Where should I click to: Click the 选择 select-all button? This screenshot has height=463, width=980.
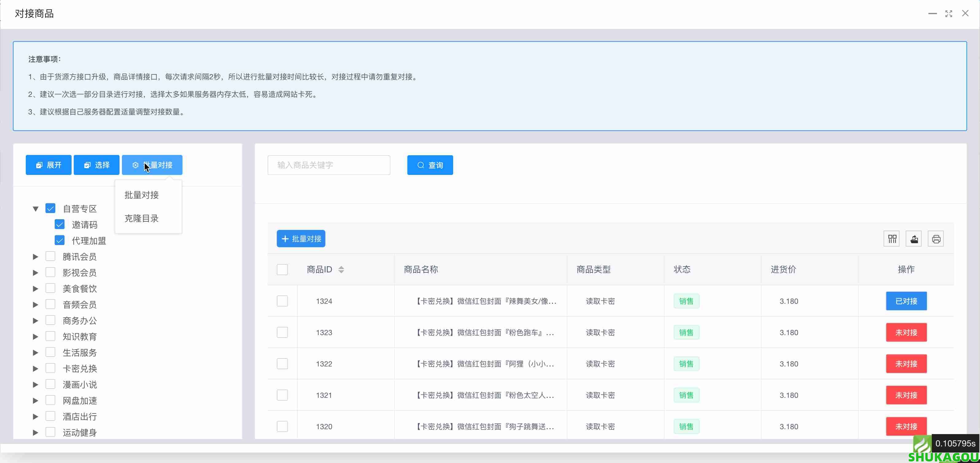pyautogui.click(x=96, y=165)
